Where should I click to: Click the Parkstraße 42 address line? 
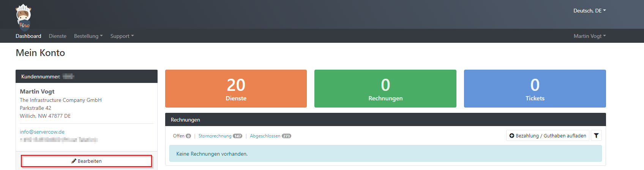coord(35,108)
